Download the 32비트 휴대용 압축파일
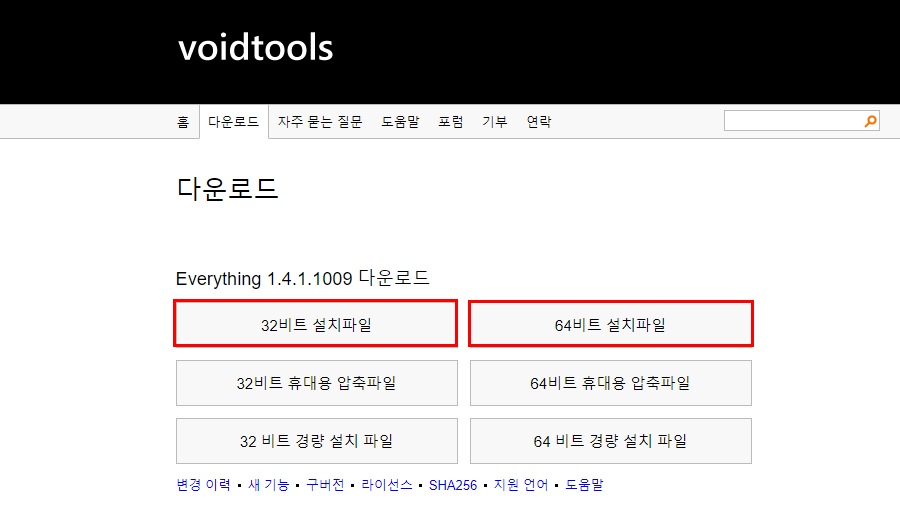Screen dimensions: 900x520 pyautogui.click(x=317, y=383)
